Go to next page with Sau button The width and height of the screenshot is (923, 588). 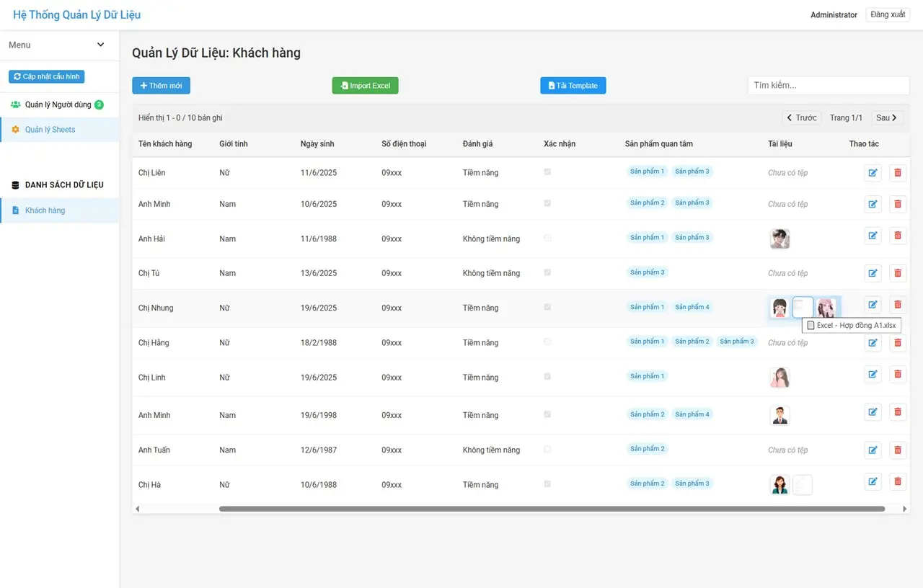[x=886, y=117]
